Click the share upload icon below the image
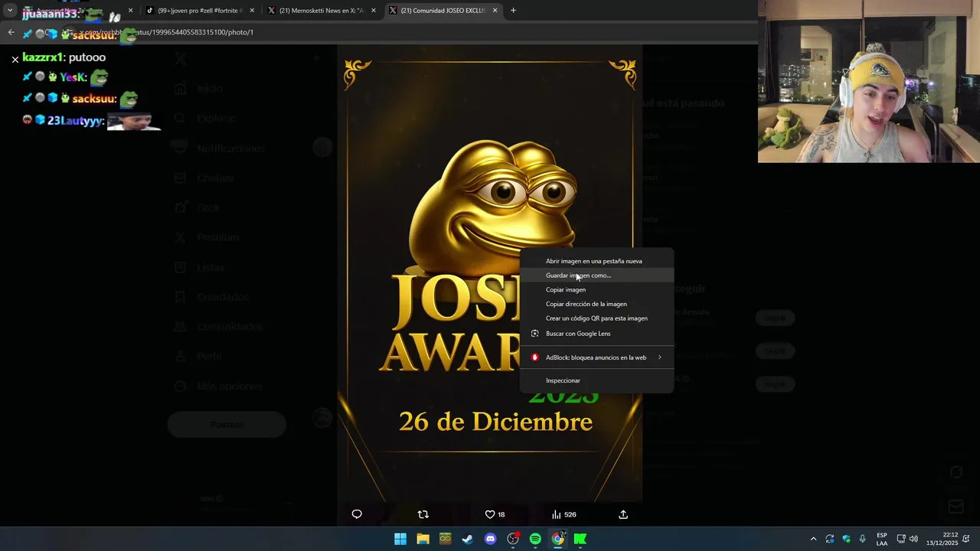 tap(623, 514)
